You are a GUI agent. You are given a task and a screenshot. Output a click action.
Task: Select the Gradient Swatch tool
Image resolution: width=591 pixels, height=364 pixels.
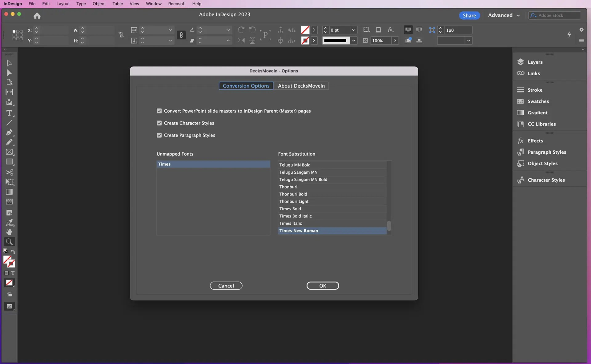coord(9,192)
